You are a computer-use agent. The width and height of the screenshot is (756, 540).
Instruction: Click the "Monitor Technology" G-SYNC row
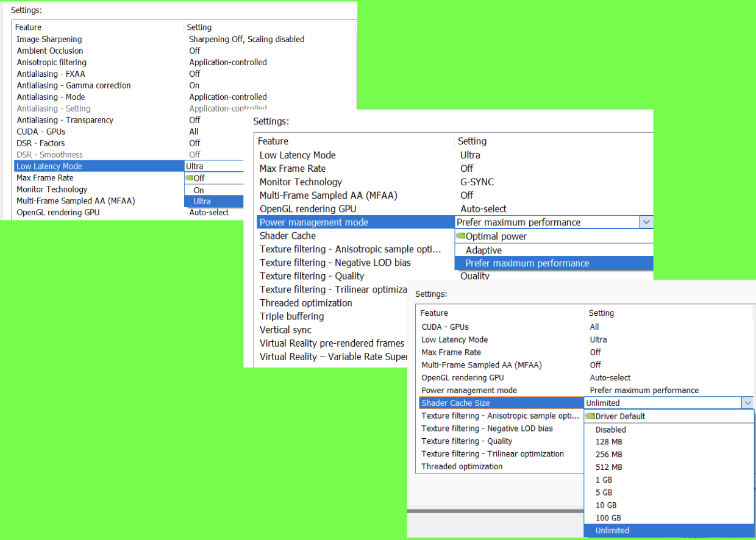(301, 182)
